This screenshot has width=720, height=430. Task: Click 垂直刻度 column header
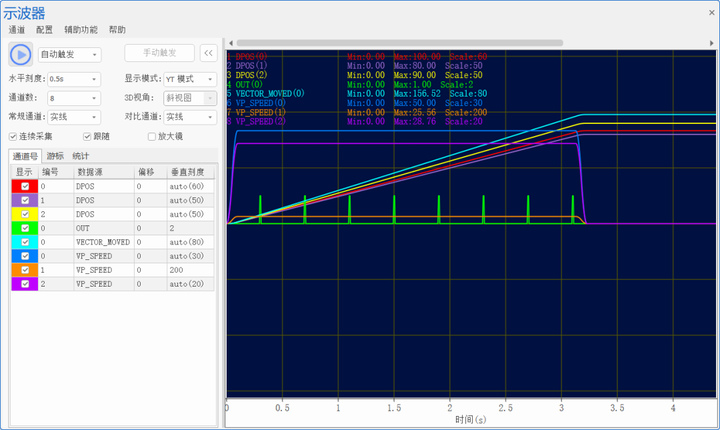pyautogui.click(x=191, y=172)
